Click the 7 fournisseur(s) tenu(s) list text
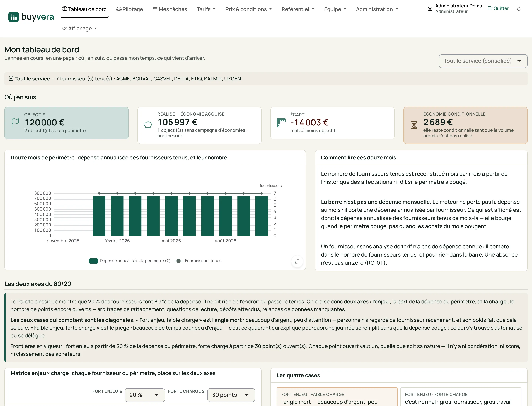 [x=148, y=79]
